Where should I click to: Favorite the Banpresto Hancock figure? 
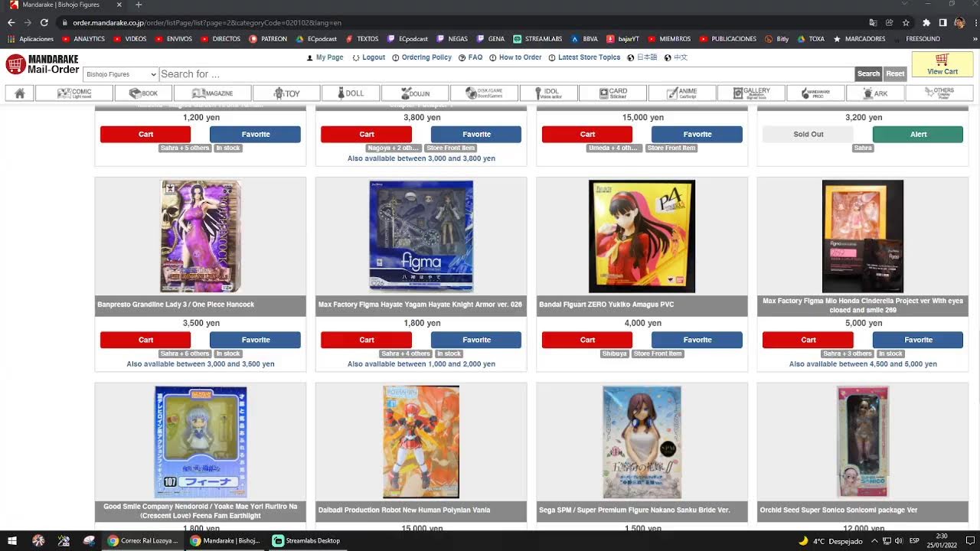click(255, 340)
